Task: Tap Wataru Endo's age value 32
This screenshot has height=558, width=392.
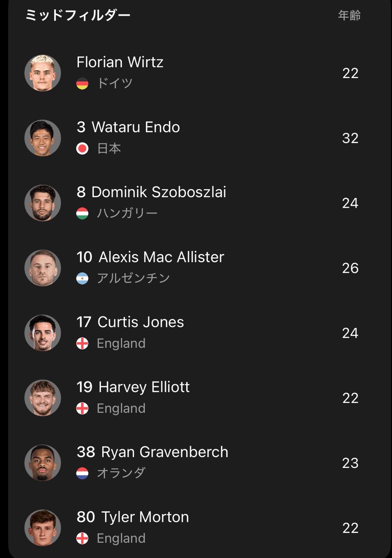Action: click(350, 138)
